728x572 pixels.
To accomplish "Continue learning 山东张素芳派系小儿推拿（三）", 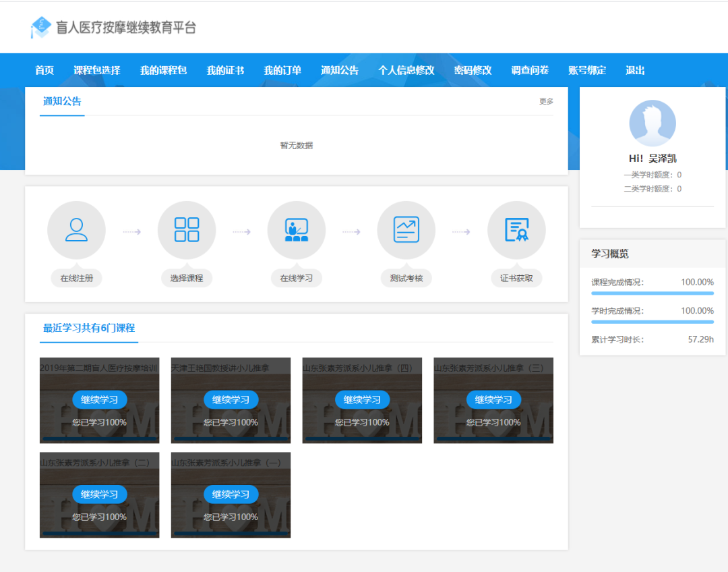I will tap(493, 399).
